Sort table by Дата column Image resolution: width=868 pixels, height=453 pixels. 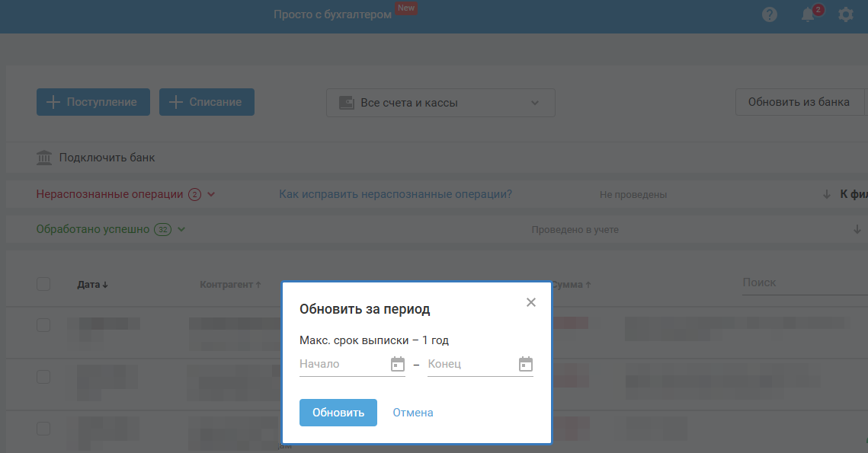tap(92, 284)
